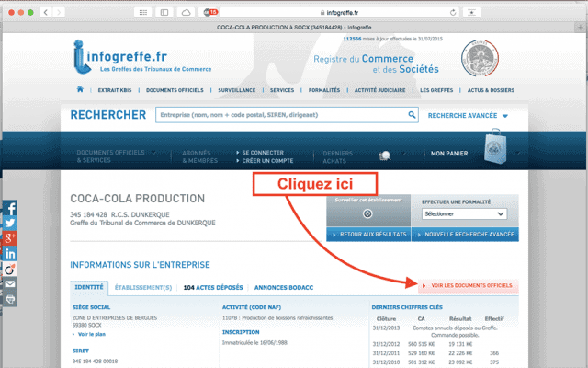Viewport: 588px width, 368px height.
Task: Open Documents officiels menu
Action: [x=175, y=90]
